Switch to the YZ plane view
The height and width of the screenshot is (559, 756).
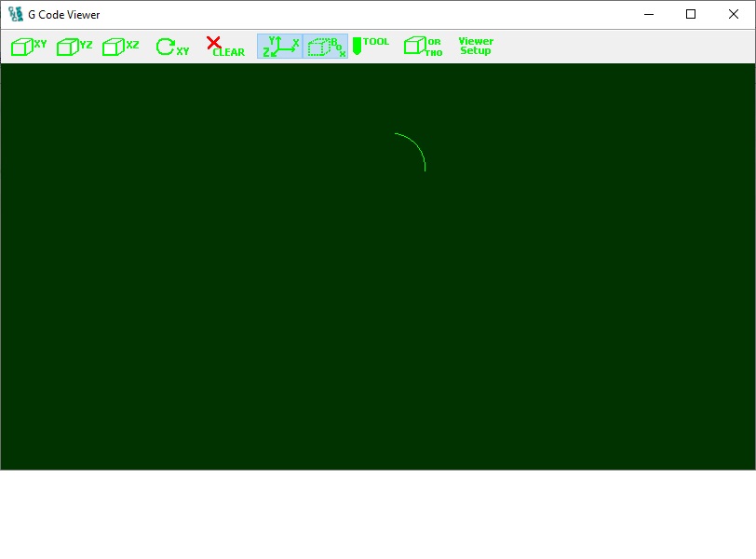tap(74, 47)
